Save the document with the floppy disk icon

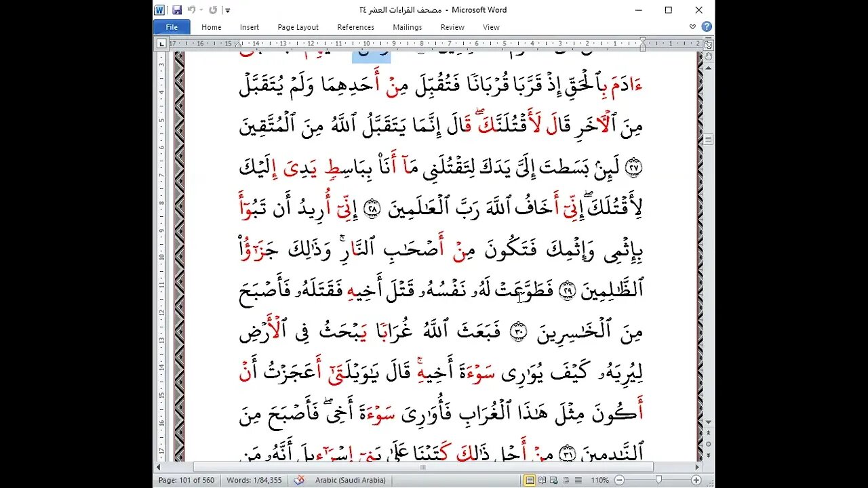coord(176,10)
